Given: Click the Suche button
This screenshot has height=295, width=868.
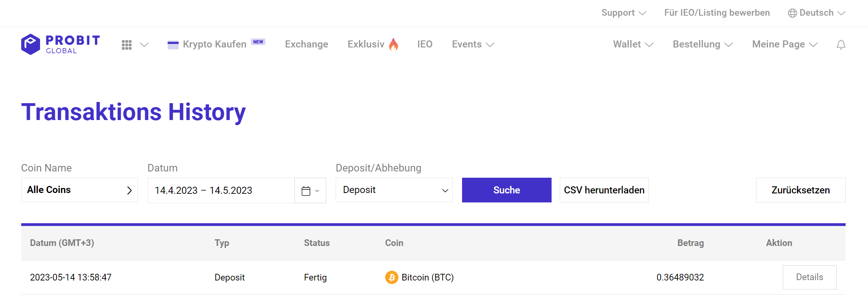Looking at the screenshot, I should (506, 190).
